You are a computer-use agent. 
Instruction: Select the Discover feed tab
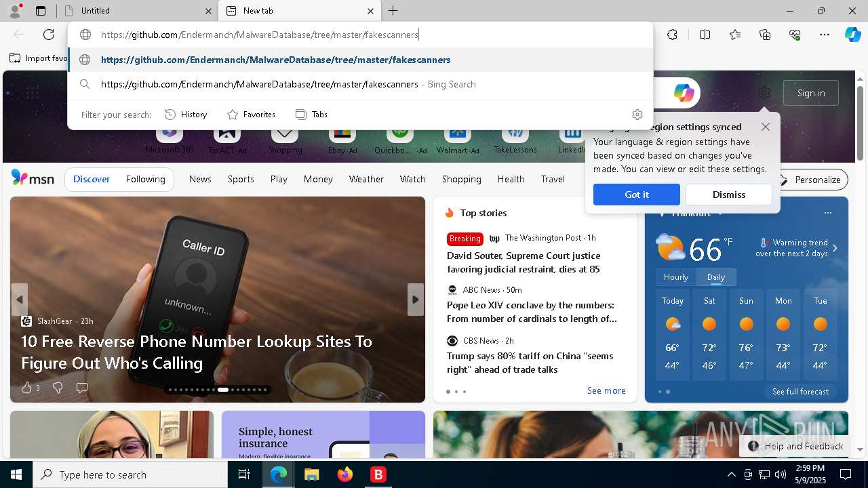tap(92, 180)
